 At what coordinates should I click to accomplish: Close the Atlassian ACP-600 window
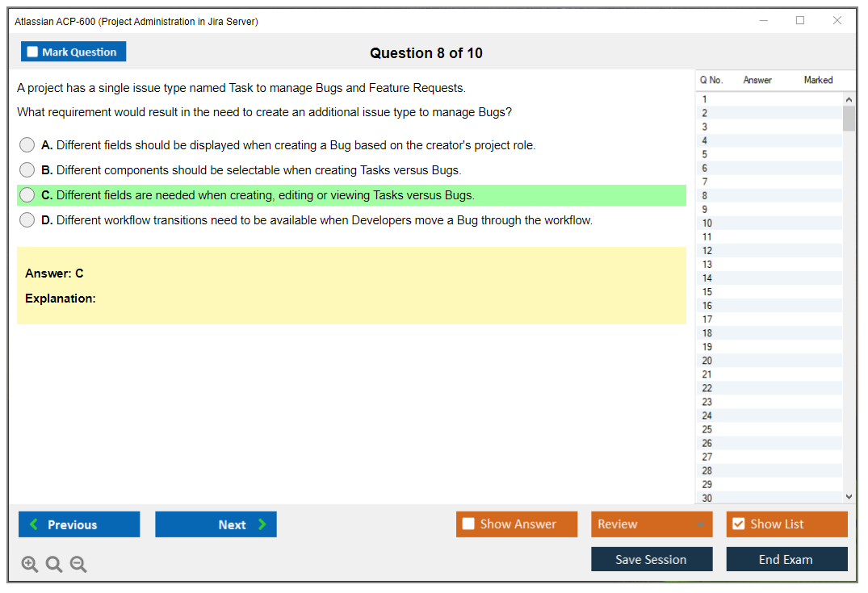tap(837, 21)
